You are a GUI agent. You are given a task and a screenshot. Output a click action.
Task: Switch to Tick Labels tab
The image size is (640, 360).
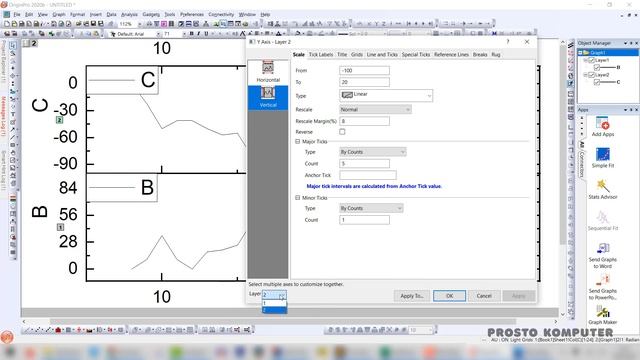[321, 54]
